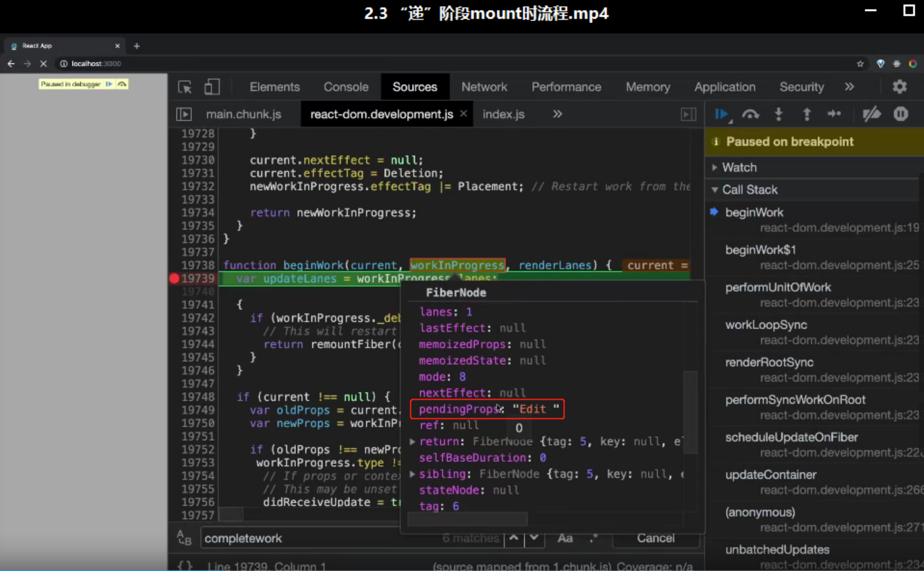Screen dimensions: 924x571
Task: Toggle regular expression search option
Action: coord(594,538)
